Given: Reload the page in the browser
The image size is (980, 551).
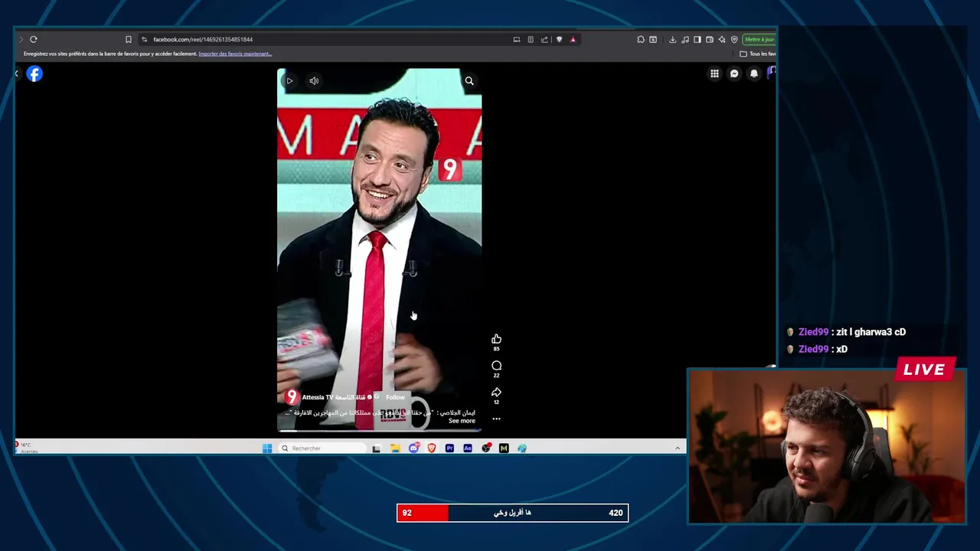Looking at the screenshot, I should pyautogui.click(x=34, y=39).
